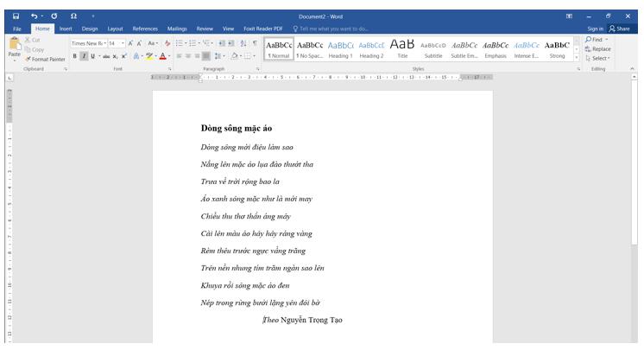Switch to the Design tab
644x350 pixels.
coord(90,29)
